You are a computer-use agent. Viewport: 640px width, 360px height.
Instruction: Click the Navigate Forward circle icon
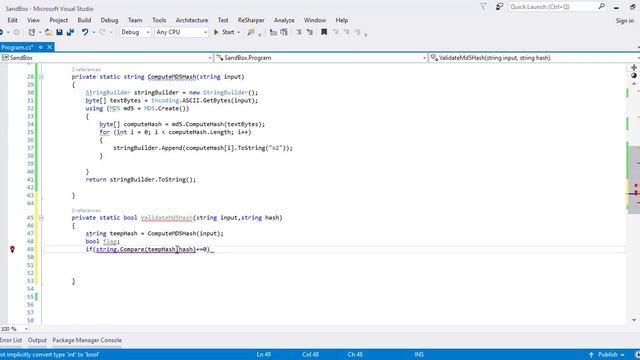[16, 32]
